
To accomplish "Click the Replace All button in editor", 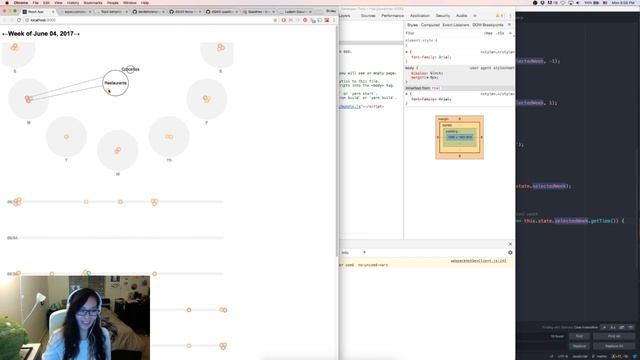I will point(614,346).
